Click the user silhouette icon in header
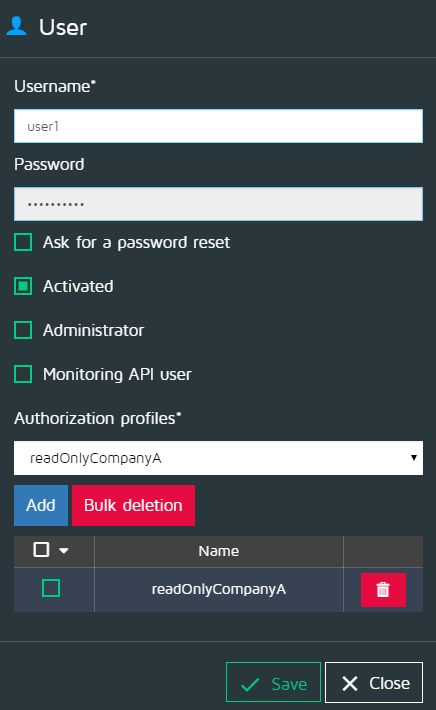This screenshot has height=710, width=436. coord(17,26)
